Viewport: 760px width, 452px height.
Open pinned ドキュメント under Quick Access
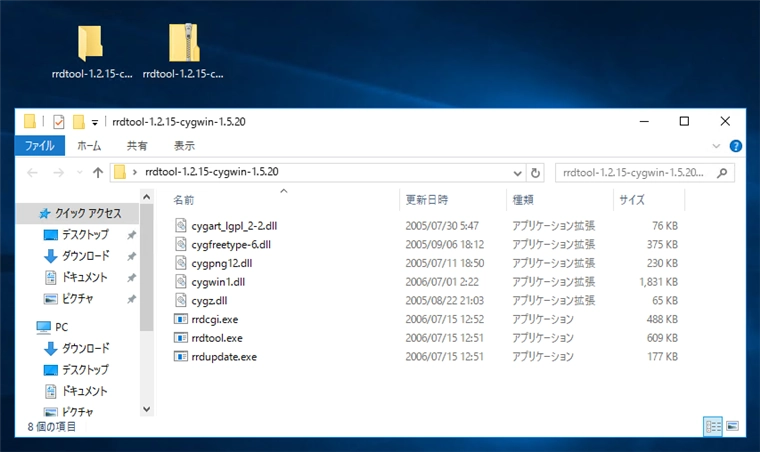pyautogui.click(x=84, y=277)
